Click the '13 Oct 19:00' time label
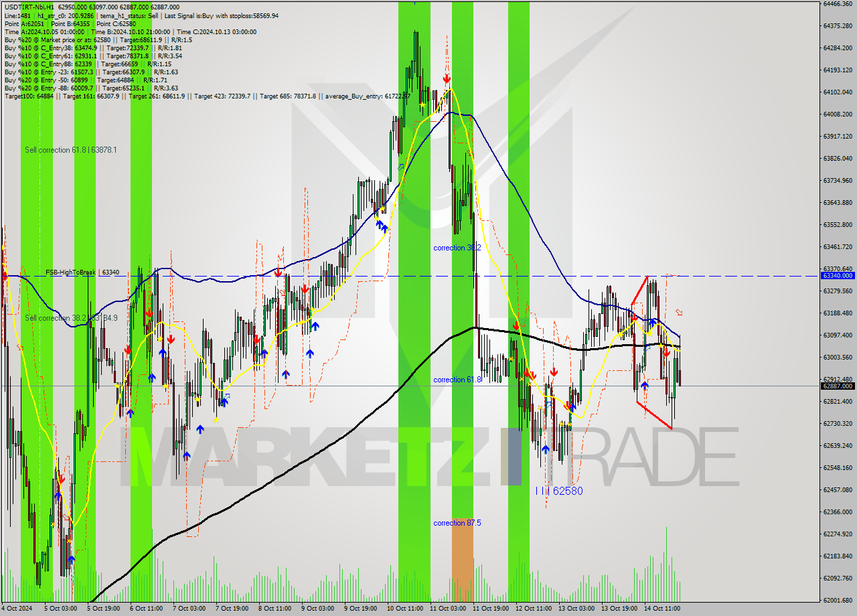 (619, 609)
